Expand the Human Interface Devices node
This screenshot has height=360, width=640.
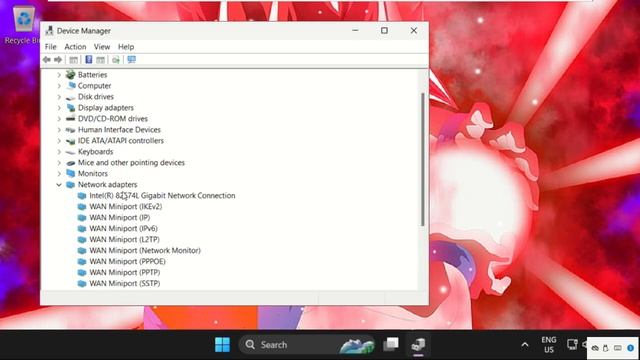59,130
